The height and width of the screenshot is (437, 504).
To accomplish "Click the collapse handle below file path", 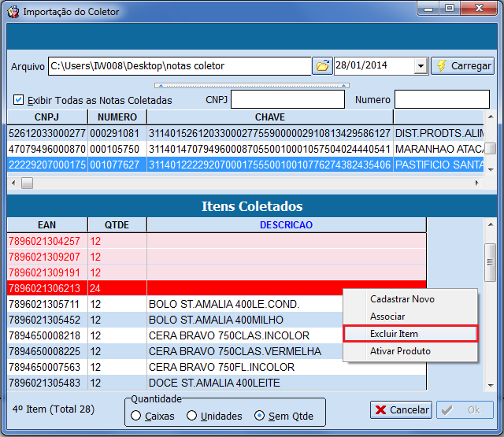I will 252,84.
